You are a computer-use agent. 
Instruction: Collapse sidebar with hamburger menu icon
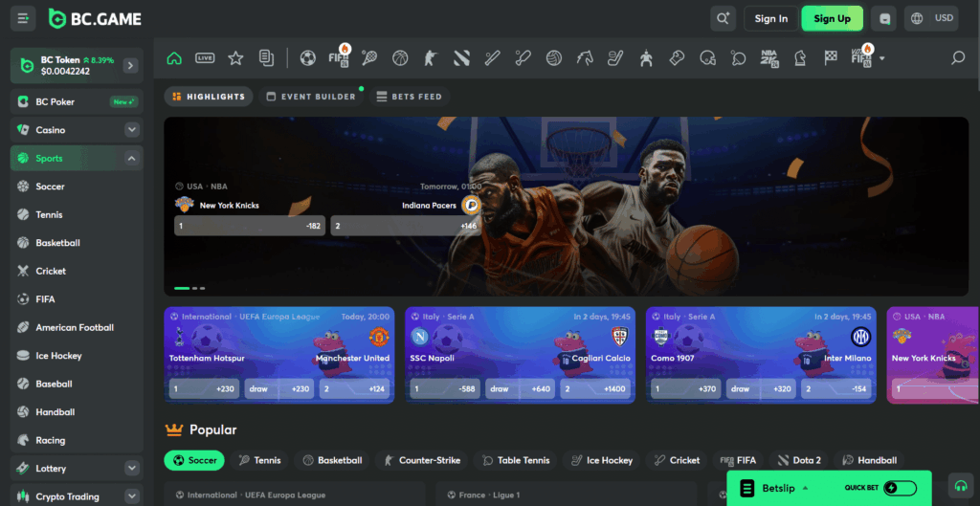pos(23,19)
